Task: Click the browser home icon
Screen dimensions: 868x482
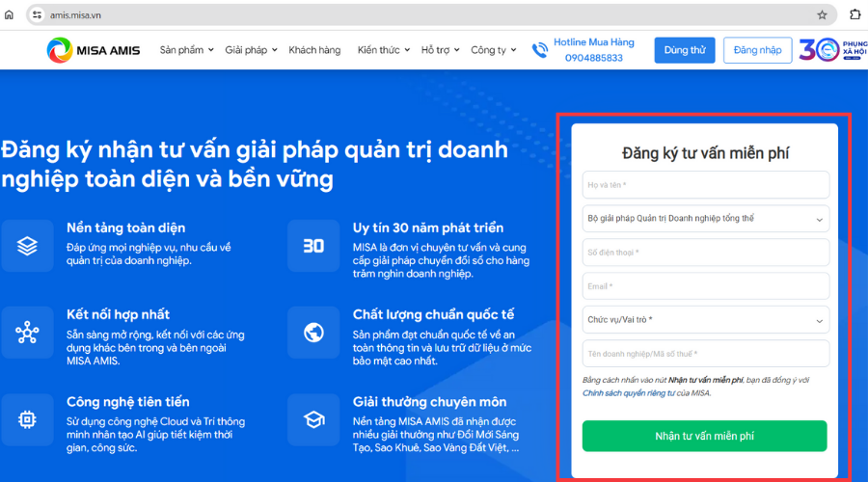Action: [x=9, y=14]
